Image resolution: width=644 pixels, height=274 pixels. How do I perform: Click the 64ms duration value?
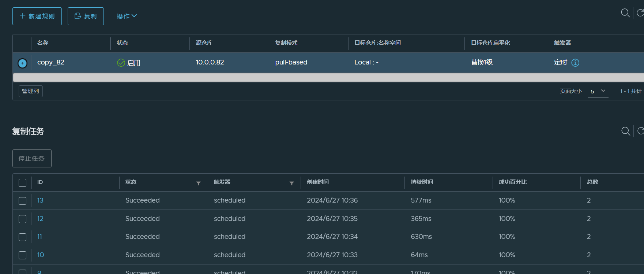(419, 255)
